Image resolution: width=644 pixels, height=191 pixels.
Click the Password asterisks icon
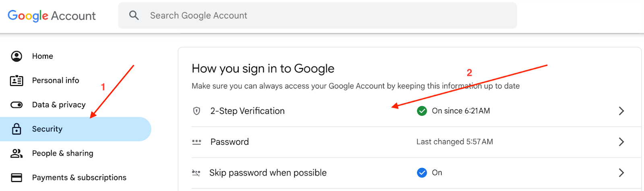[196, 142]
